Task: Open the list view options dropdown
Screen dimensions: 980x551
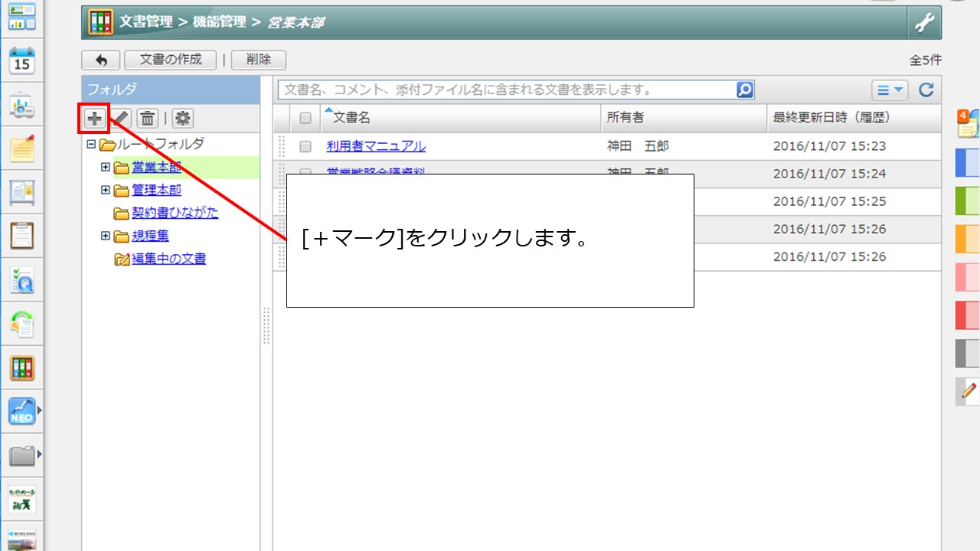Action: (x=890, y=90)
